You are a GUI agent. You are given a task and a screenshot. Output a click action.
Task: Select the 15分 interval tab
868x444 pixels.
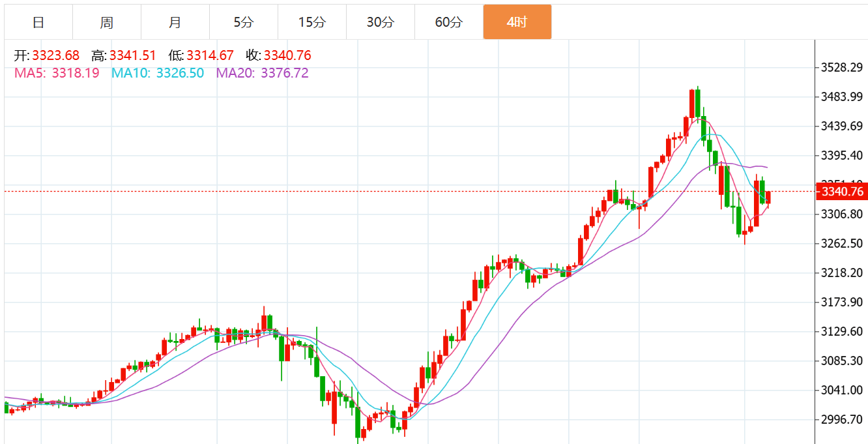click(311, 22)
